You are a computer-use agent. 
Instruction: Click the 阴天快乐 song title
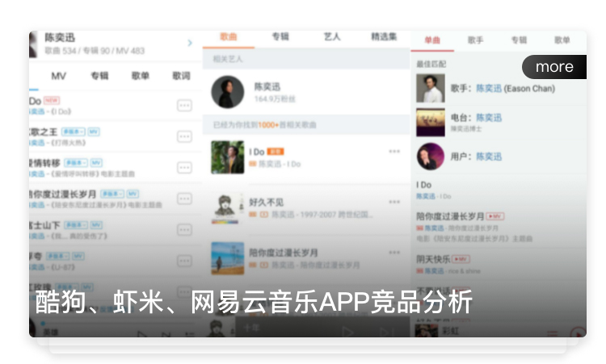pos(433,259)
